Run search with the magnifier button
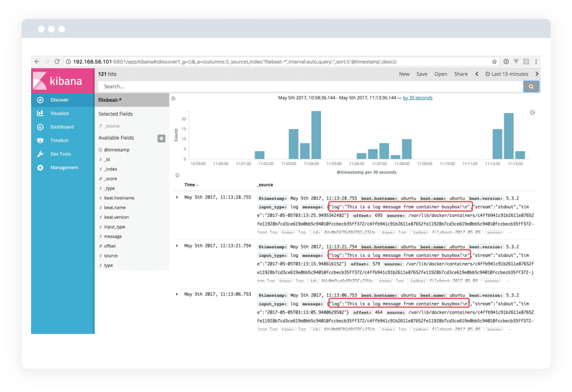Viewport: 572px width, 392px height. pos(531,87)
